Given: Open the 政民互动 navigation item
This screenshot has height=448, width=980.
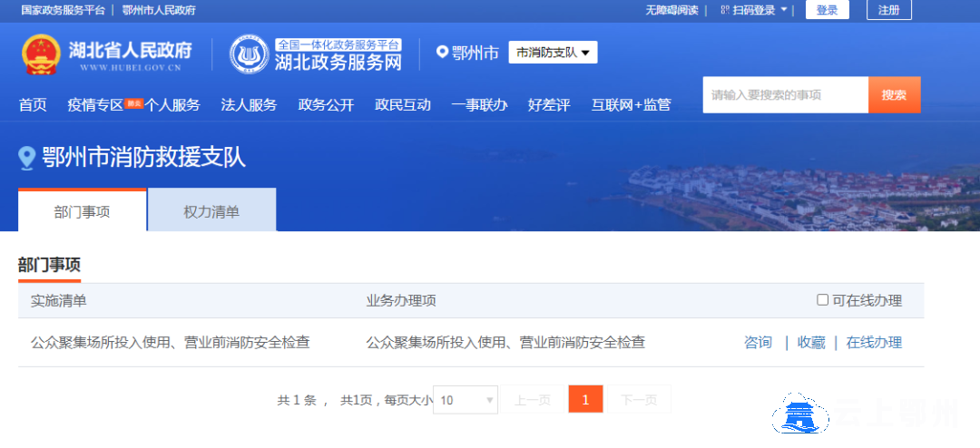Looking at the screenshot, I should point(403,105).
